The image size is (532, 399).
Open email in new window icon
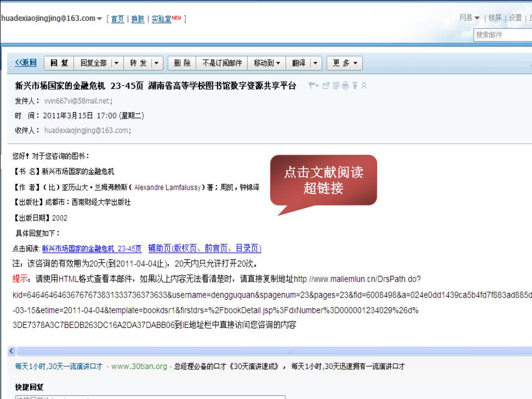pyautogui.click(x=326, y=86)
